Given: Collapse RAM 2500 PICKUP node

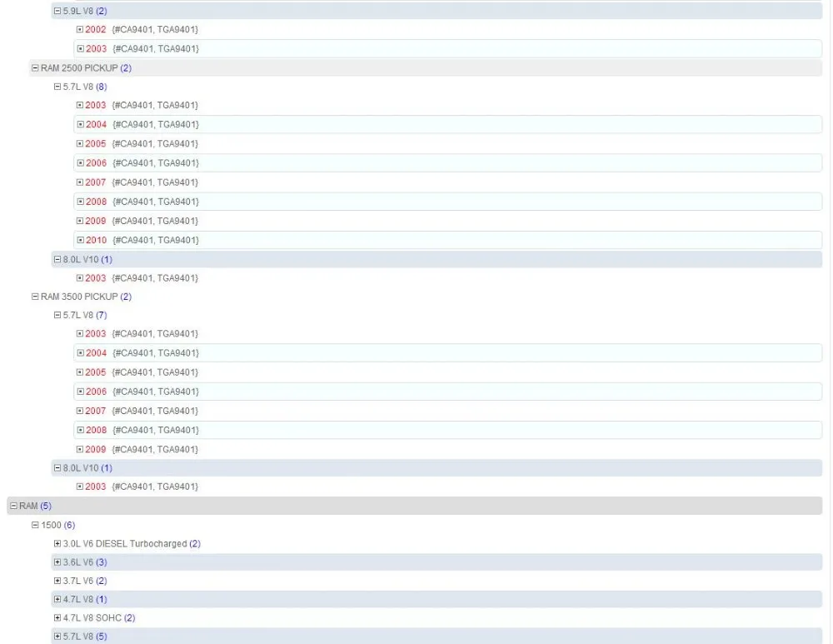Looking at the screenshot, I should [x=35, y=68].
